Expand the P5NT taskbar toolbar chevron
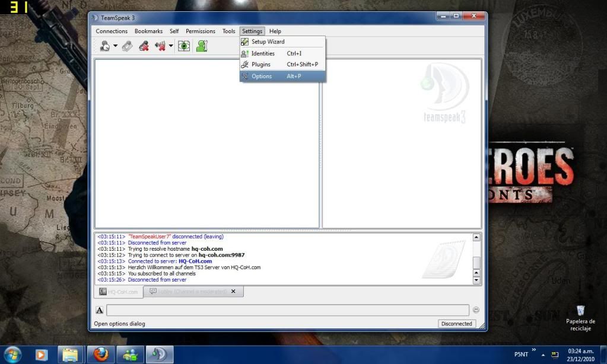Screen dimensions: 607x364 534,350
